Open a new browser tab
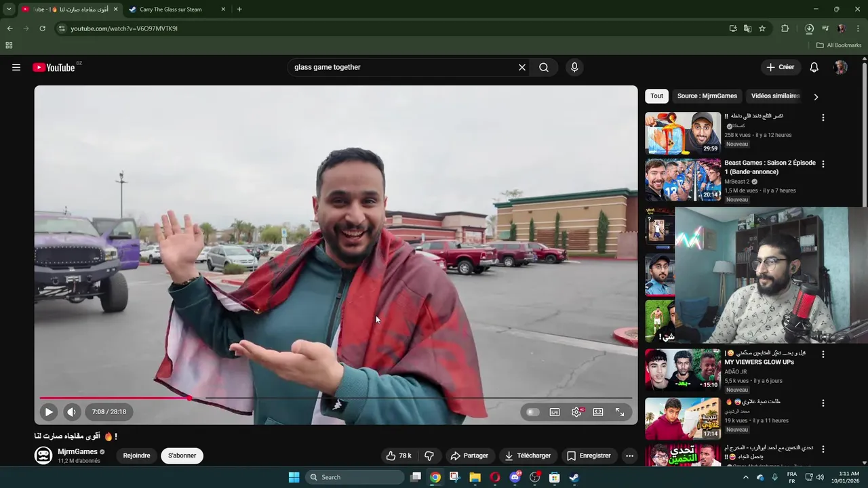 (239, 9)
